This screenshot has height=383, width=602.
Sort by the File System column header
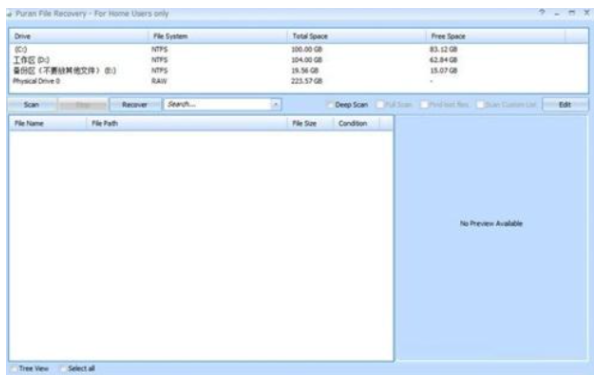218,36
